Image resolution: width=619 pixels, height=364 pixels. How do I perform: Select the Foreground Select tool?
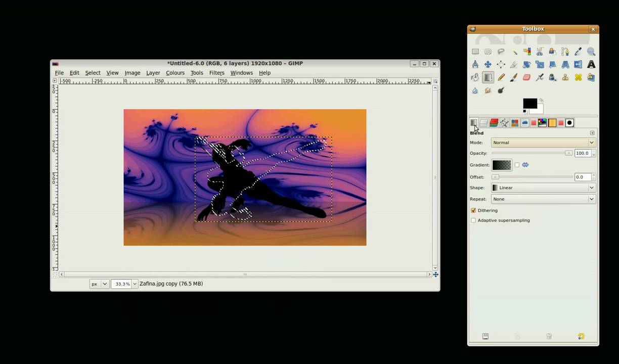(552, 52)
